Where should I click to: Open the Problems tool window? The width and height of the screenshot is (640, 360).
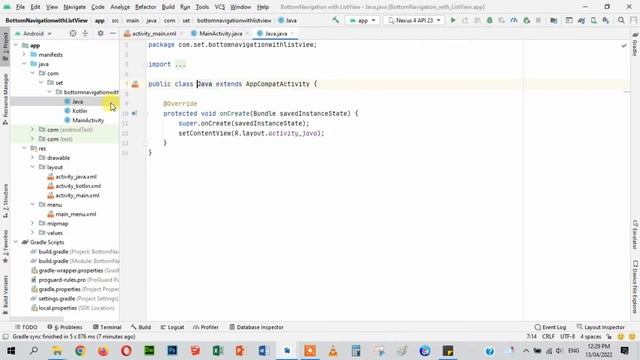(x=65, y=327)
